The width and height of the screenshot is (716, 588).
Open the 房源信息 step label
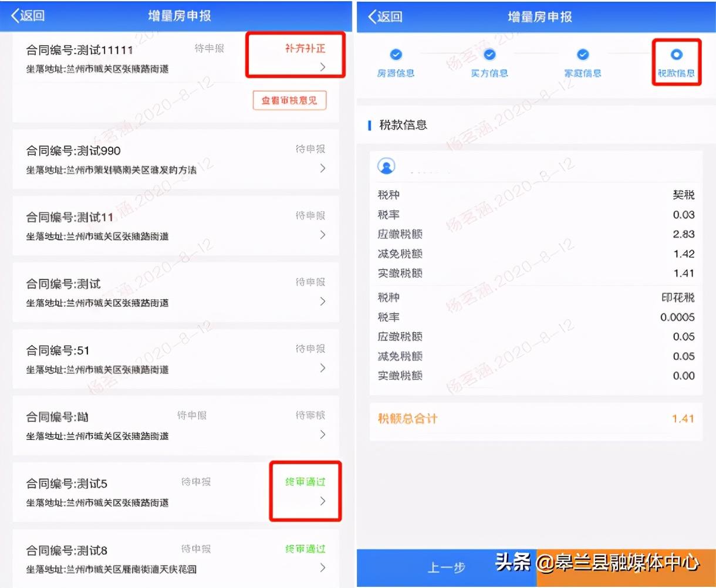[x=396, y=73]
